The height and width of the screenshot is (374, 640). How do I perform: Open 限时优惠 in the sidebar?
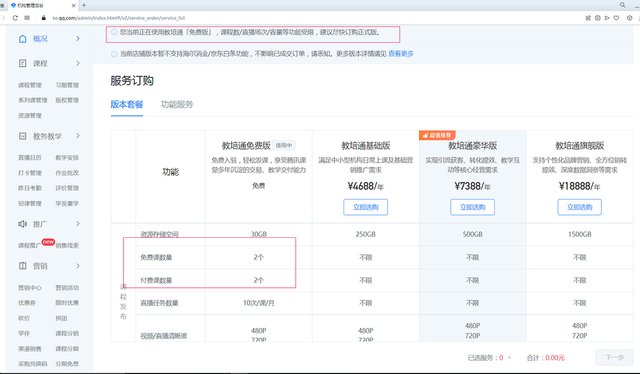pos(67,303)
